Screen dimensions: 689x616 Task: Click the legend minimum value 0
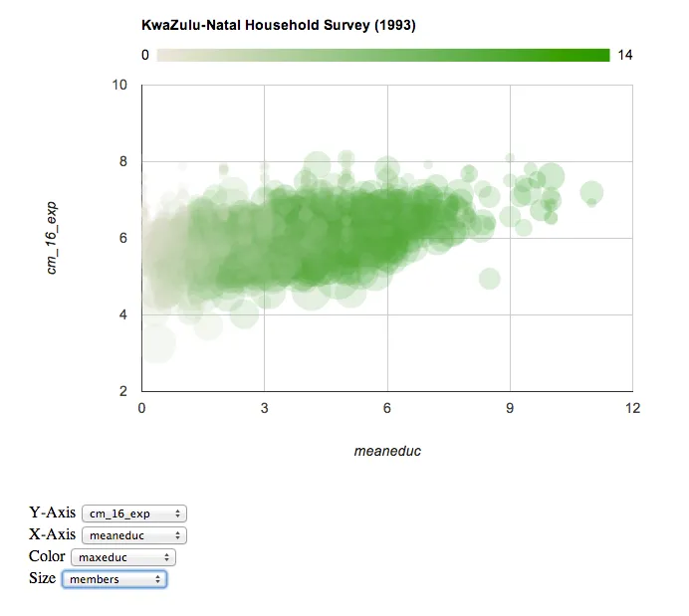click(x=145, y=55)
